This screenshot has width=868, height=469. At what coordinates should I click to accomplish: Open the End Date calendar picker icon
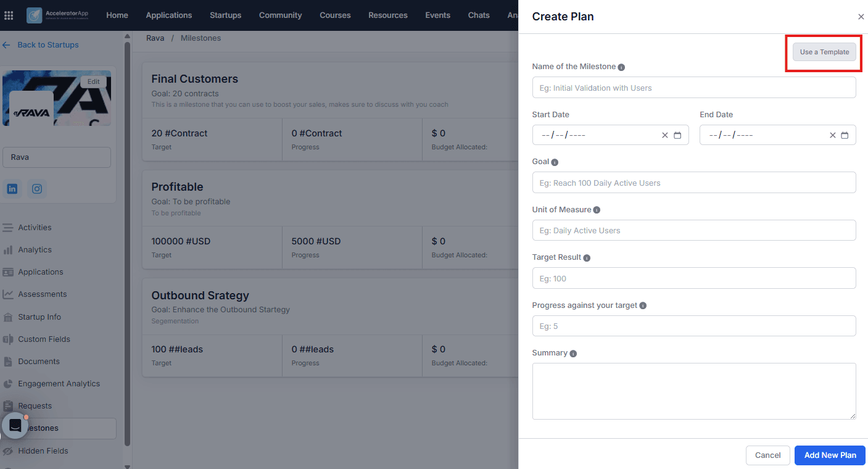(845, 135)
